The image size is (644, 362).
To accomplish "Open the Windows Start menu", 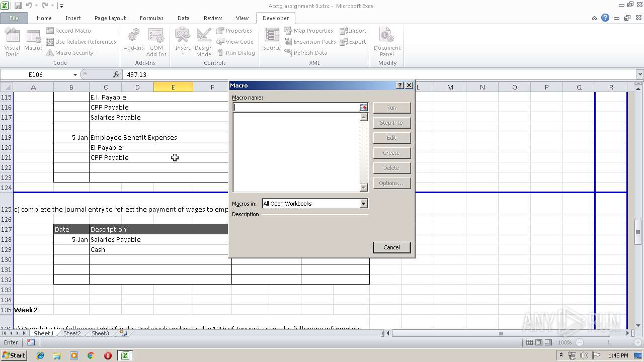I will [14, 355].
